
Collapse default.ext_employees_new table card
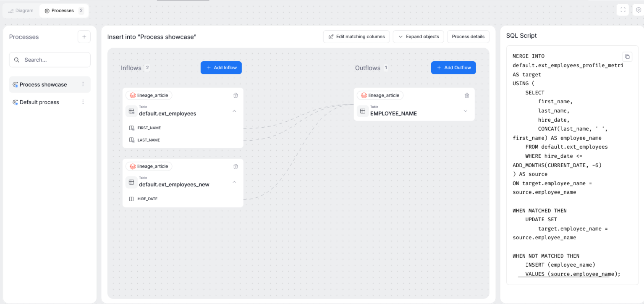(234, 182)
